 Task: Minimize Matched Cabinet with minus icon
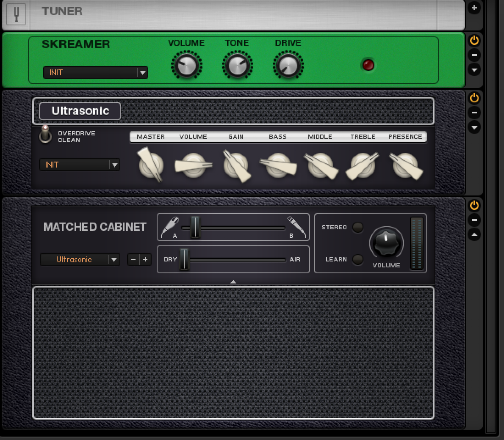(474, 220)
